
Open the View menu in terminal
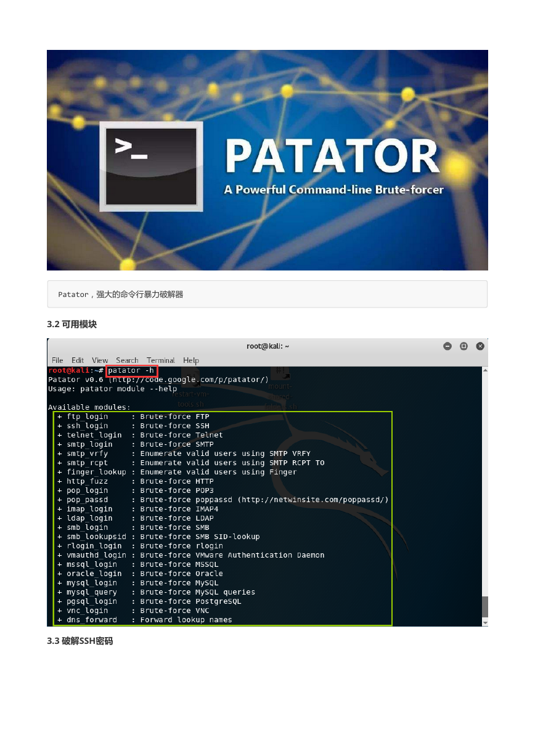click(100, 360)
